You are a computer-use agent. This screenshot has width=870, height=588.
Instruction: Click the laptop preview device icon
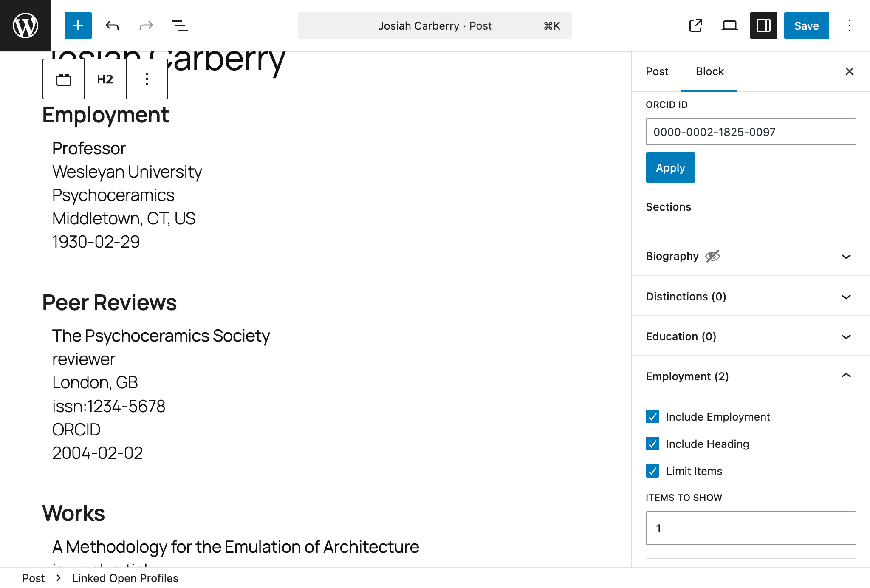coord(729,26)
